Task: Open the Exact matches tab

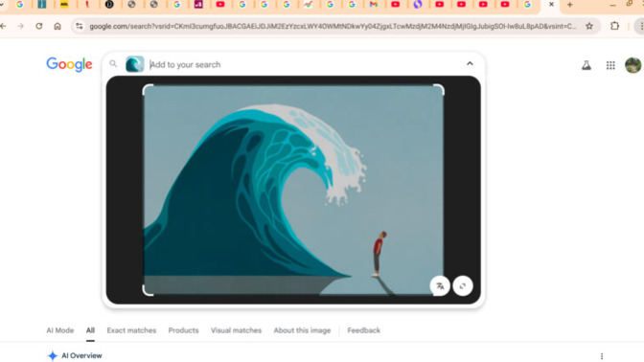Action: tap(131, 330)
